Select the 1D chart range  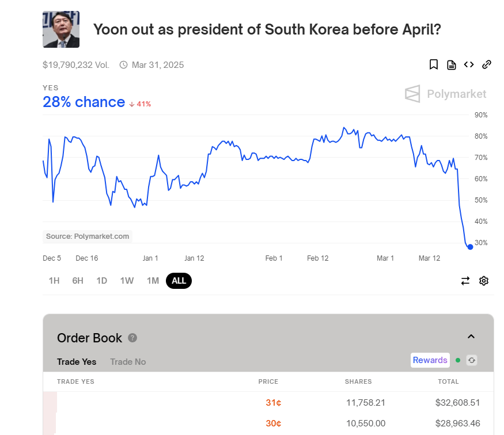(101, 281)
